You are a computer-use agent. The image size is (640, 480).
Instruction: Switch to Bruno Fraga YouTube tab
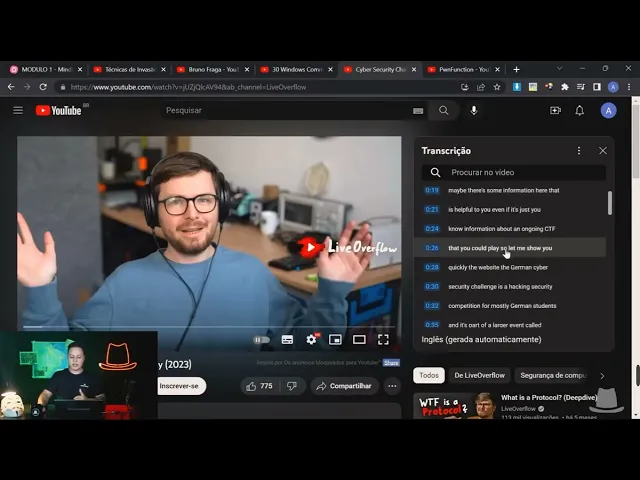(x=213, y=69)
